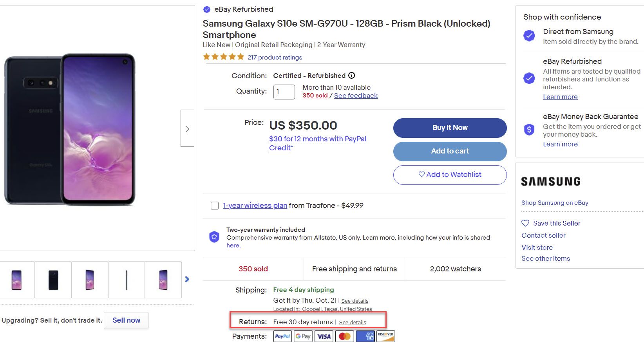This screenshot has width=644, height=343.
Task: Click the American Express card icon
Action: click(x=365, y=336)
